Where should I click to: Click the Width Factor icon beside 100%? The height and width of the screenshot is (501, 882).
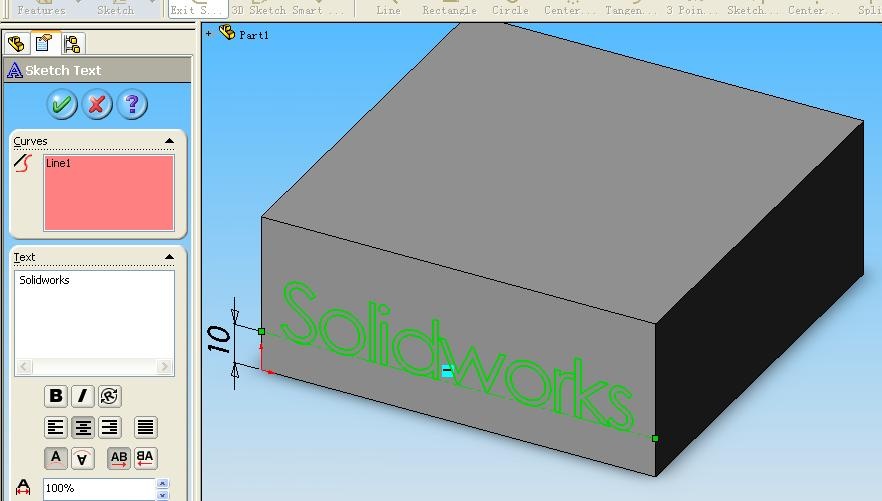coord(23,488)
